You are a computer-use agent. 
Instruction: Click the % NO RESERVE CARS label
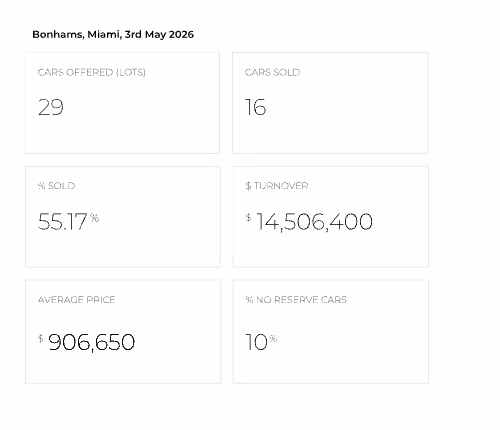pos(296,300)
